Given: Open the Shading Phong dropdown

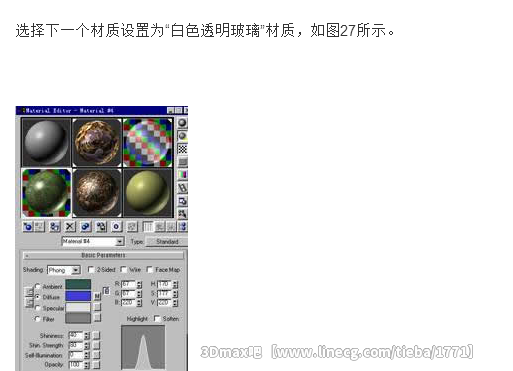Looking at the screenshot, I should pos(76,270).
